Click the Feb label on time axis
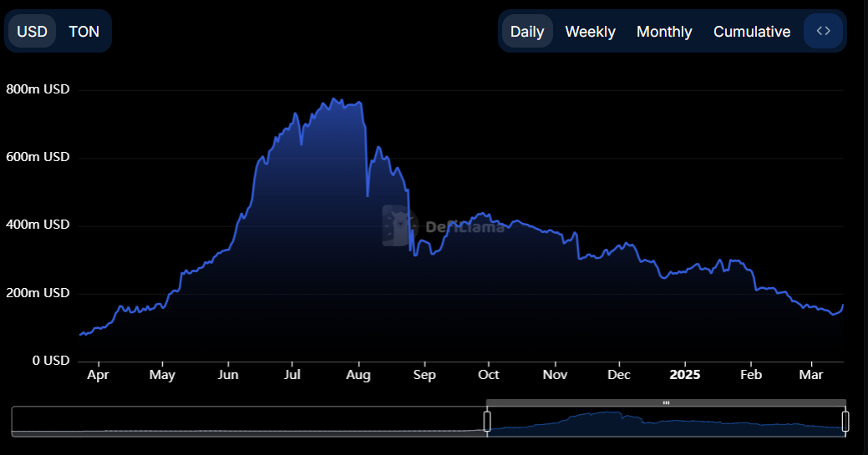The image size is (868, 455). click(x=751, y=375)
